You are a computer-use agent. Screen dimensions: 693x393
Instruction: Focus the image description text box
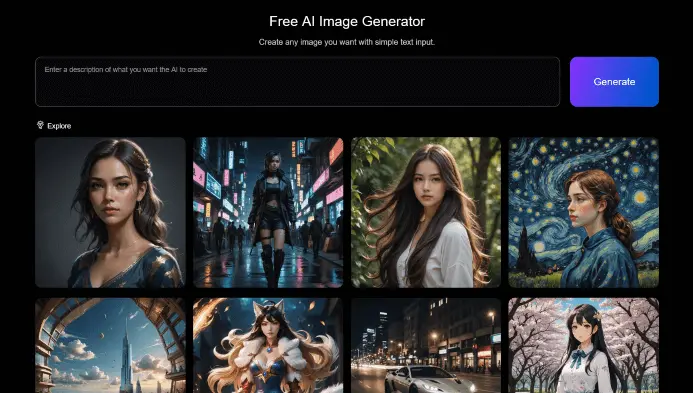tap(297, 82)
